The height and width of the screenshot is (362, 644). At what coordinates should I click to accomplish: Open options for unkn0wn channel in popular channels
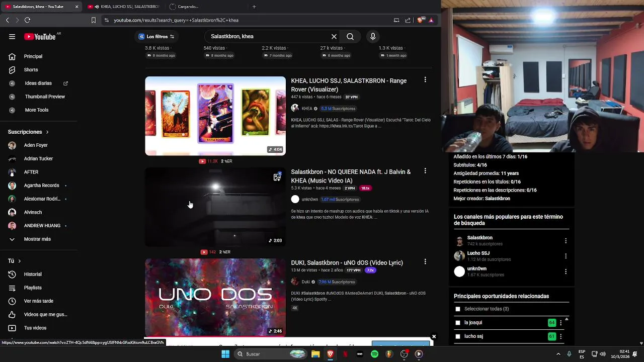[x=566, y=271]
